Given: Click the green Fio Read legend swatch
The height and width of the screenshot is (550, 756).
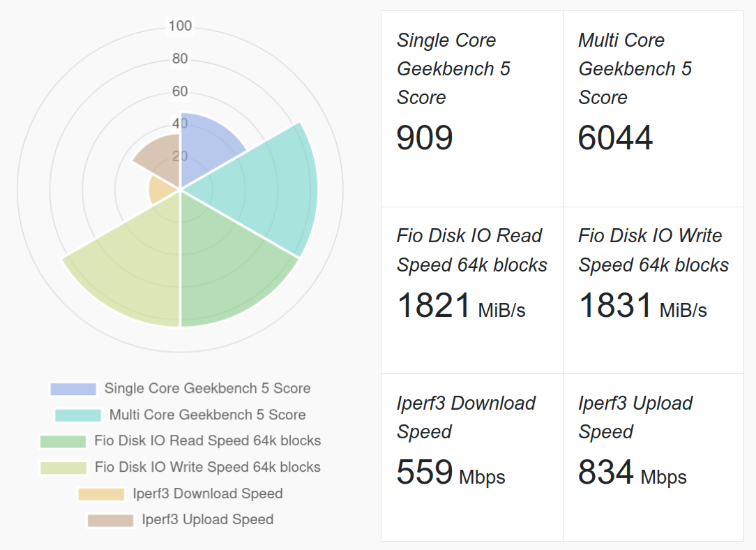Looking at the screenshot, I should click(63, 441).
